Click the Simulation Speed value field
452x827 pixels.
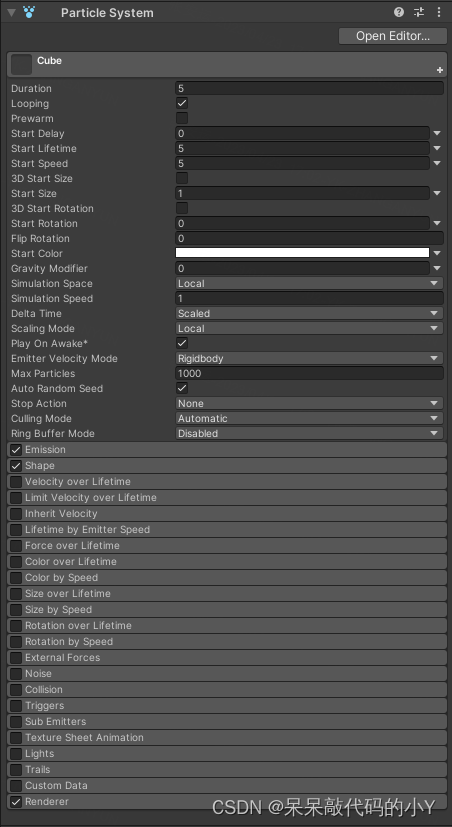309,299
